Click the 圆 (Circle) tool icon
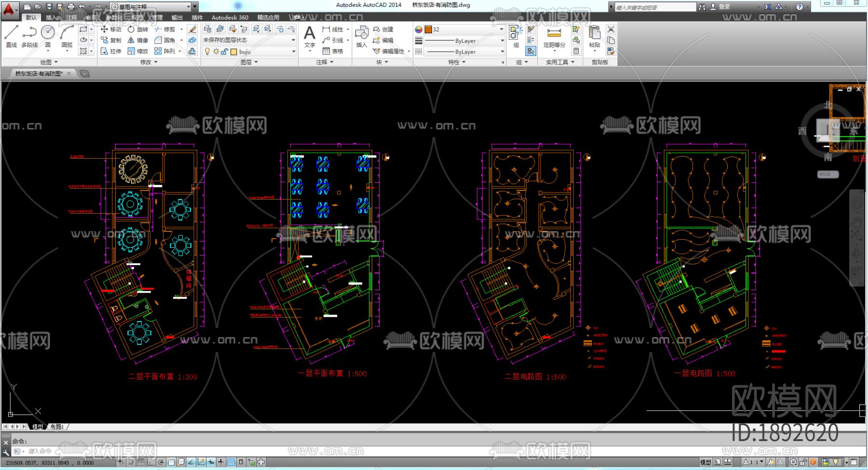This screenshot has width=868, height=470. [x=48, y=33]
